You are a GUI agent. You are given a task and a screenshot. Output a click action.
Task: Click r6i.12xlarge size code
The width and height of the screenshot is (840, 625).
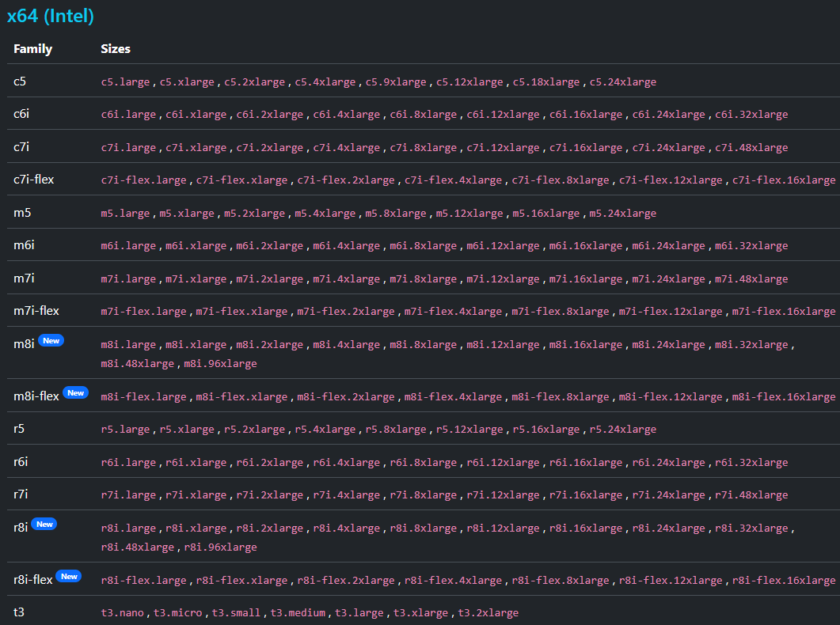pos(503,463)
